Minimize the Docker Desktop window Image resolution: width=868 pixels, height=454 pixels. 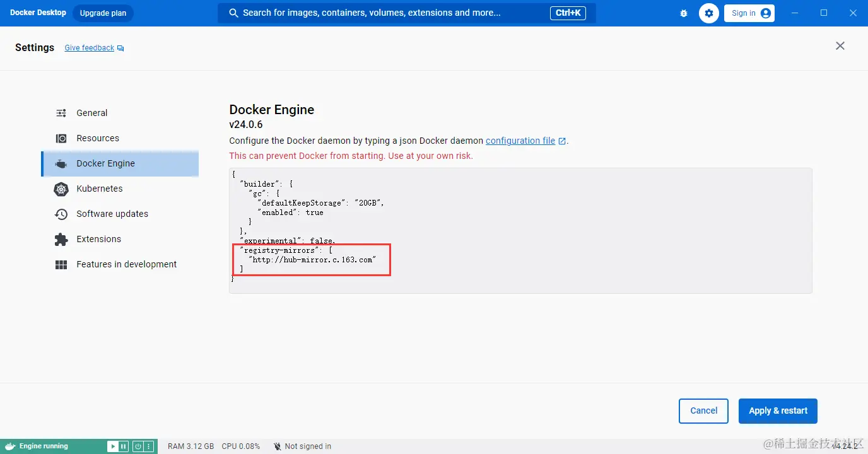pos(795,13)
